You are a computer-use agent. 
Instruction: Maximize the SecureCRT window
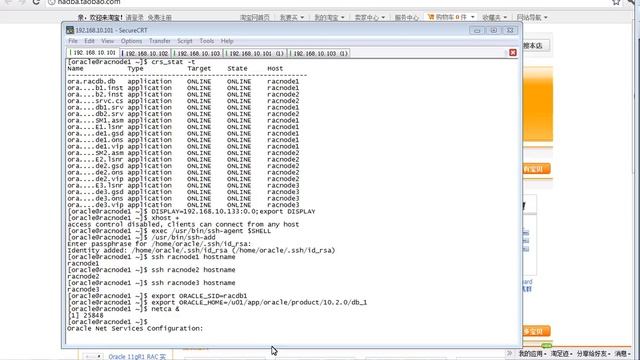(x=493, y=30)
